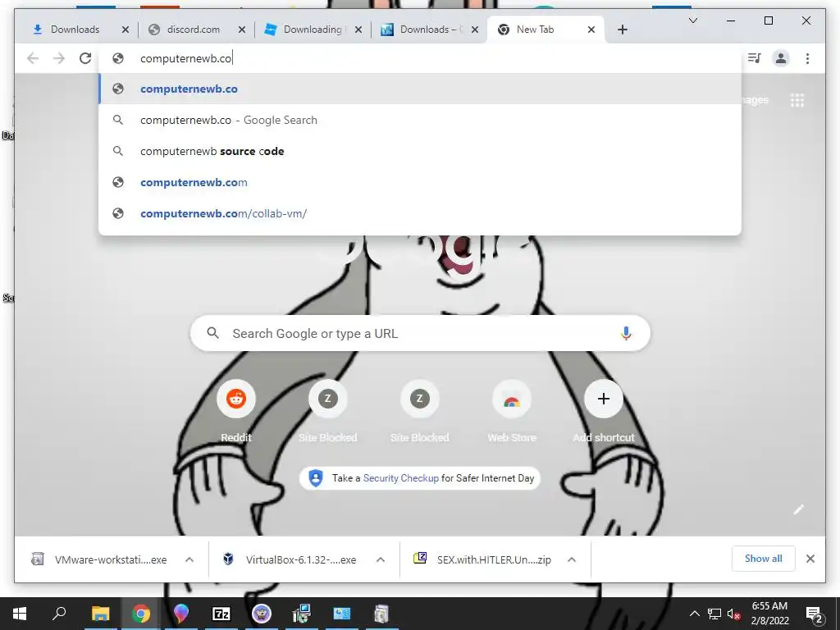The width and height of the screenshot is (840, 630).
Task: Click the browser forward arrow
Action: coord(59,58)
